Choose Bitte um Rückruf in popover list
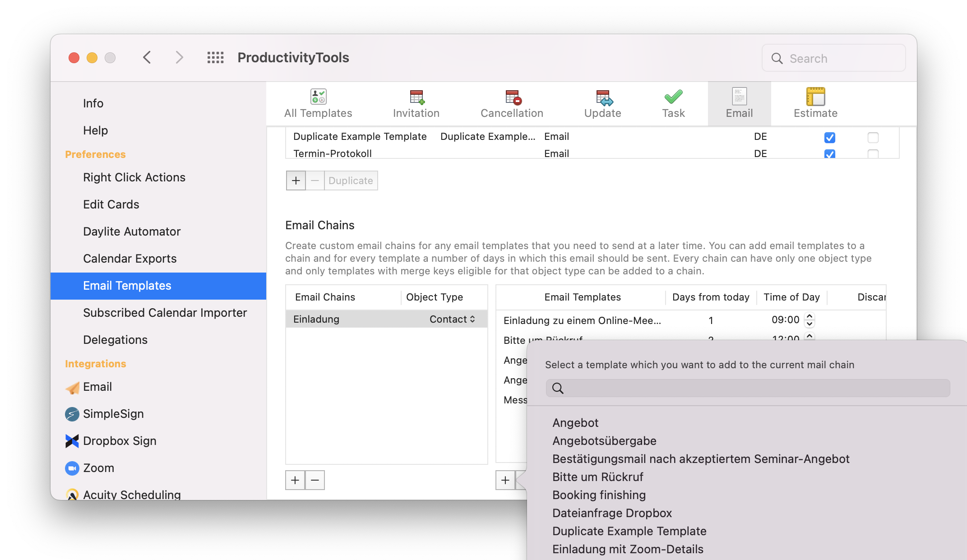 [x=597, y=477]
